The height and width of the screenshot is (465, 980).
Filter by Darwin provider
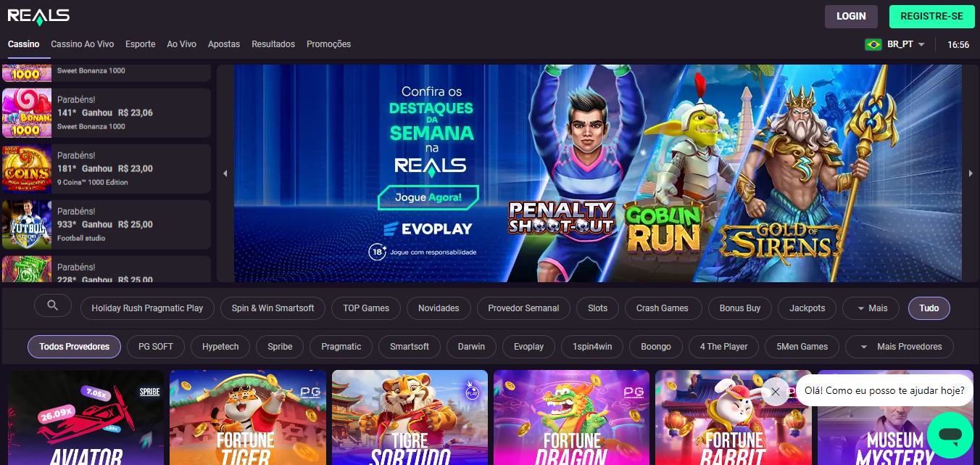point(471,347)
